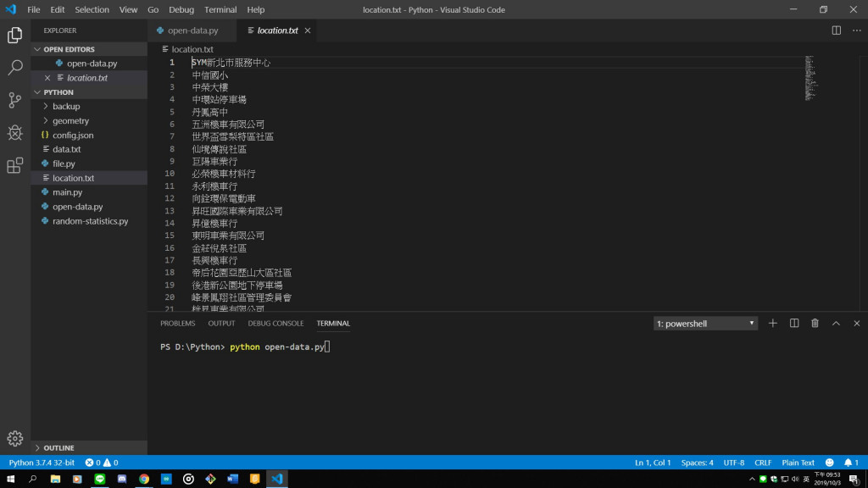This screenshot has width=868, height=488.
Task: Open random-statistics.py in the explorer
Action: tap(88, 221)
